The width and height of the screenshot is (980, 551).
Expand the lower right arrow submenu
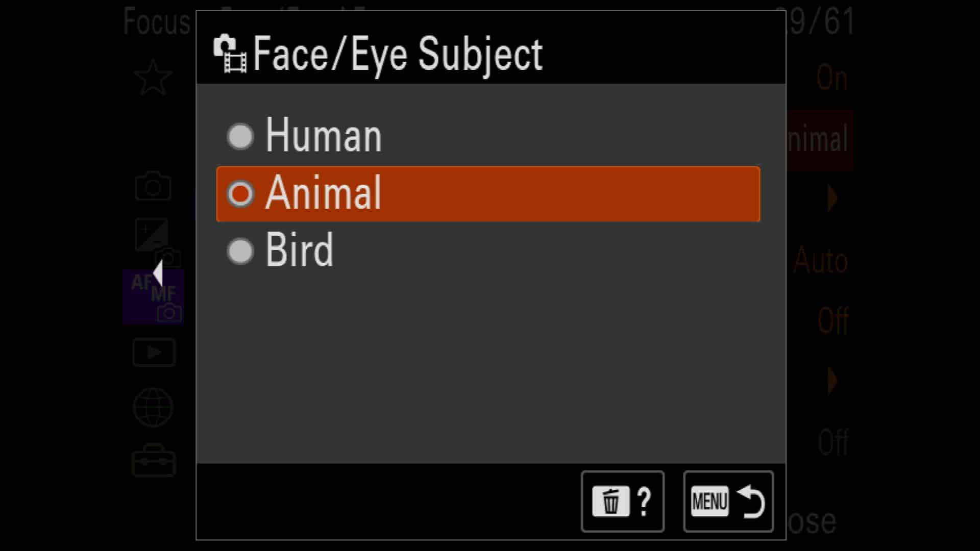point(832,380)
